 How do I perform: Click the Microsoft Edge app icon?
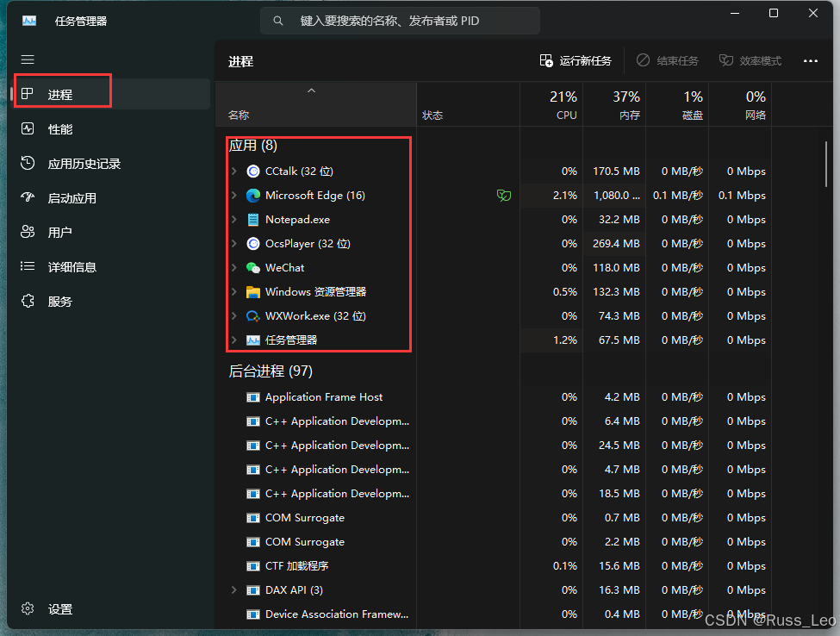(x=252, y=196)
